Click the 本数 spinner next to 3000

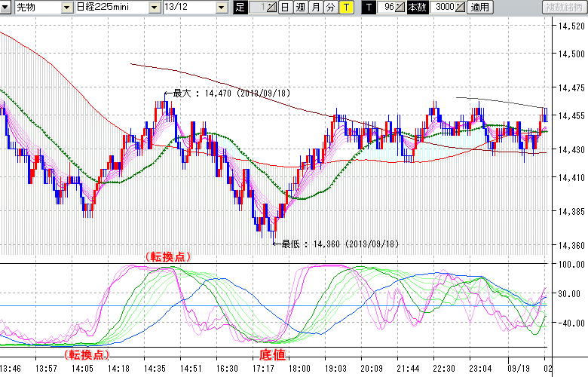click(460, 8)
